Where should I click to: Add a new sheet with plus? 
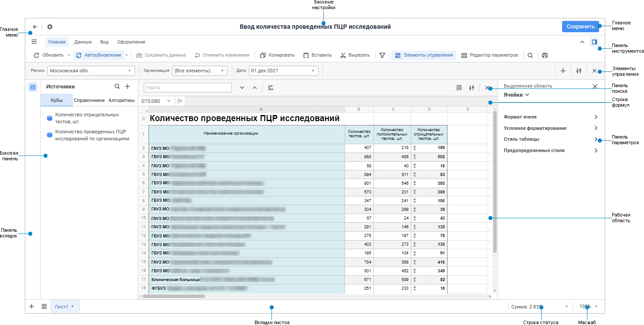pyautogui.click(x=31, y=306)
